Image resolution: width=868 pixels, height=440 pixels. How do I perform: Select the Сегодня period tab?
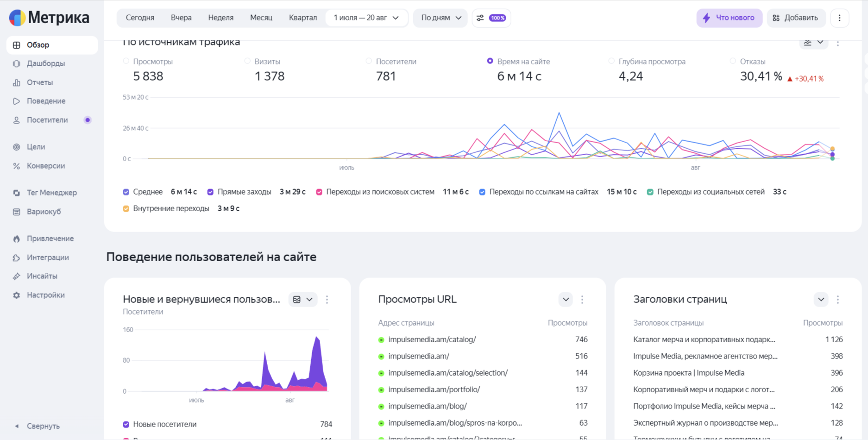[x=140, y=18]
